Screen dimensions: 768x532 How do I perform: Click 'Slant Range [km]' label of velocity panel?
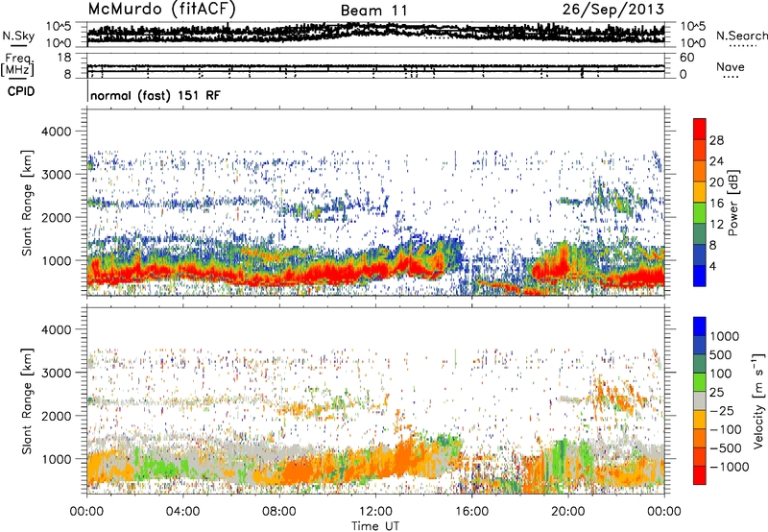coord(27,400)
